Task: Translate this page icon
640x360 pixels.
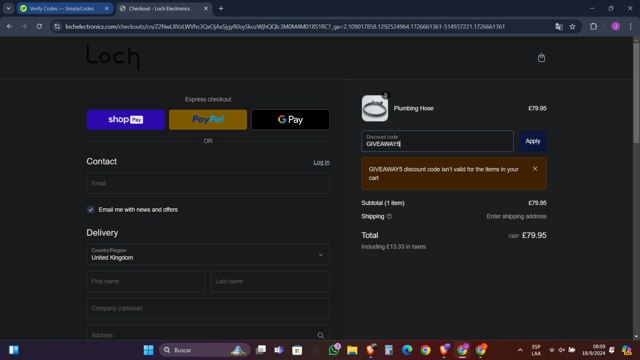Action: coord(559,27)
